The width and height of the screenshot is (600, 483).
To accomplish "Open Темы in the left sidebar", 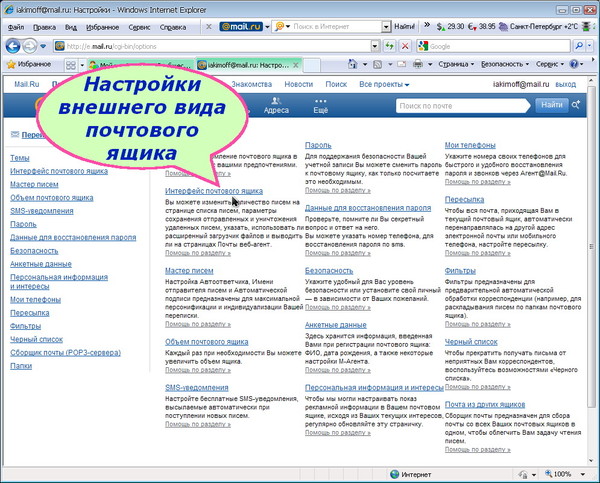I will (x=20, y=158).
